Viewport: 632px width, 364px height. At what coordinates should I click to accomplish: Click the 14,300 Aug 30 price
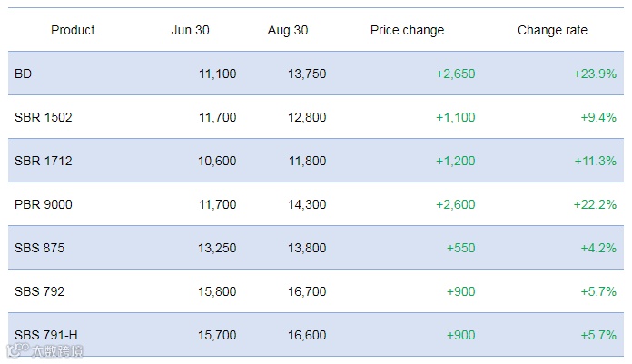click(x=307, y=204)
